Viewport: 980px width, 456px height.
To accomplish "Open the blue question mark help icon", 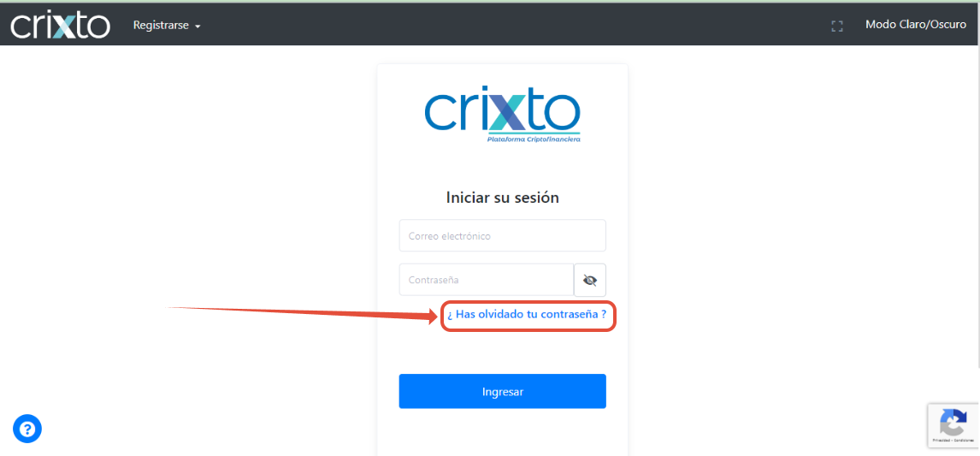I will coord(27,429).
